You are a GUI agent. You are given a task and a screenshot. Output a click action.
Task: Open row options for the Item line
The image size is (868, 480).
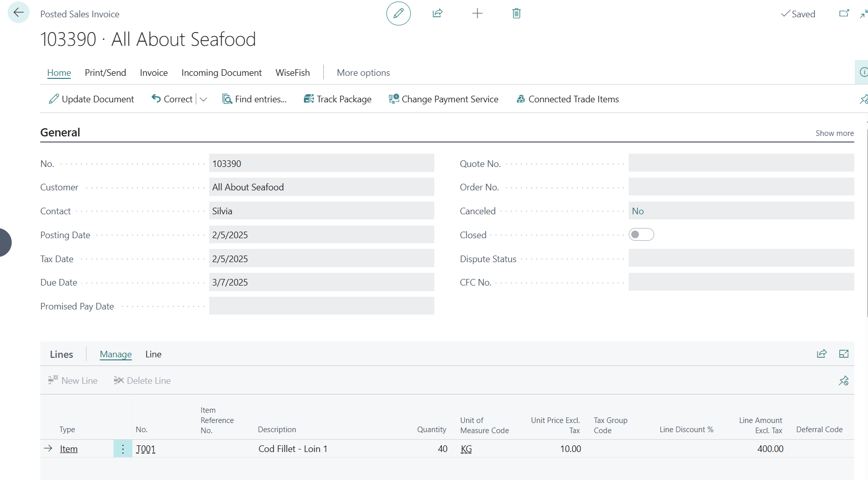[123, 449]
